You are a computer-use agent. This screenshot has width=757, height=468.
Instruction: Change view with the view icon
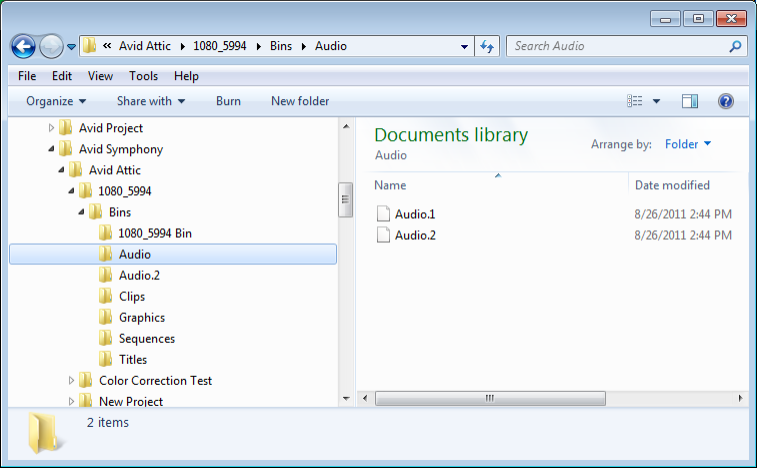click(x=634, y=101)
